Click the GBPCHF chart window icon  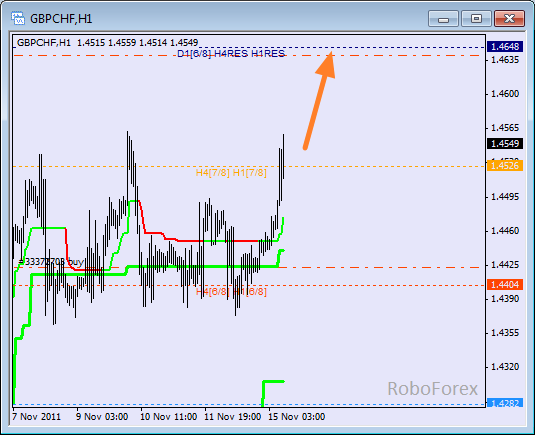click(17, 18)
